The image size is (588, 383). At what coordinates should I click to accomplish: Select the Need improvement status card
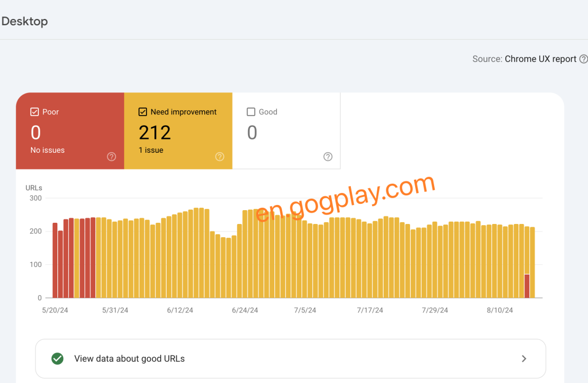[178, 131]
